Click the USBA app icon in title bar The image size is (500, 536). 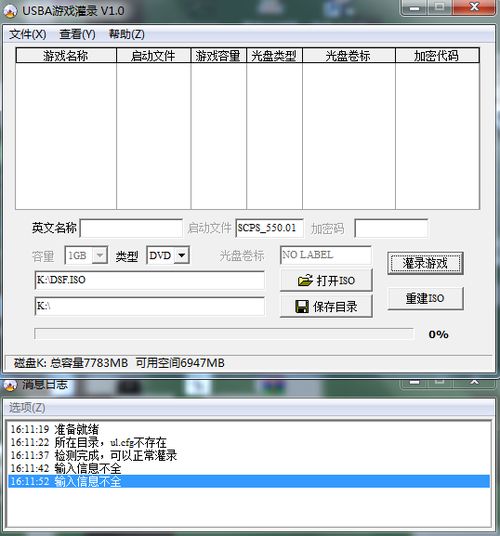[x=10, y=11]
